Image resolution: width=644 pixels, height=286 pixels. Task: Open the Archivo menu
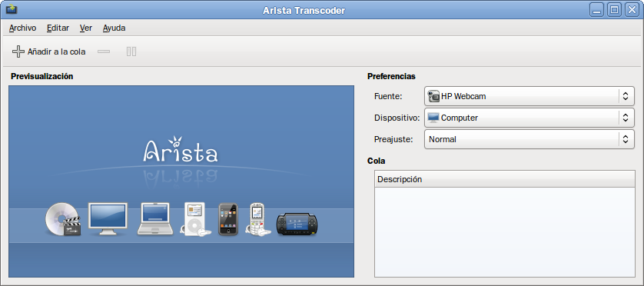(x=22, y=28)
